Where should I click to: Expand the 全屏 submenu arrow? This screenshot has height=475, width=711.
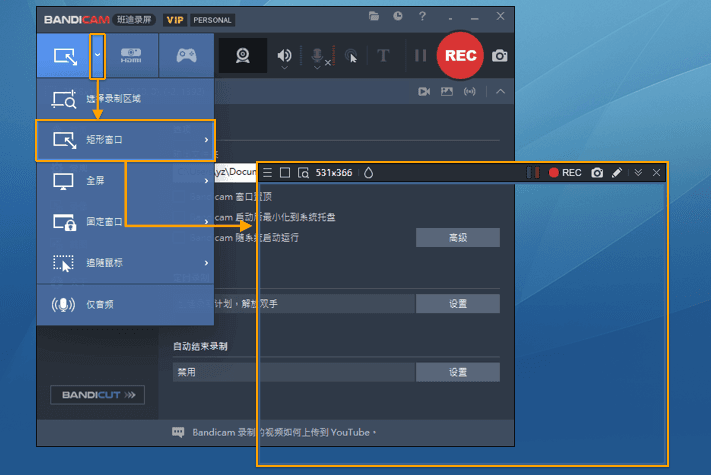[206, 181]
